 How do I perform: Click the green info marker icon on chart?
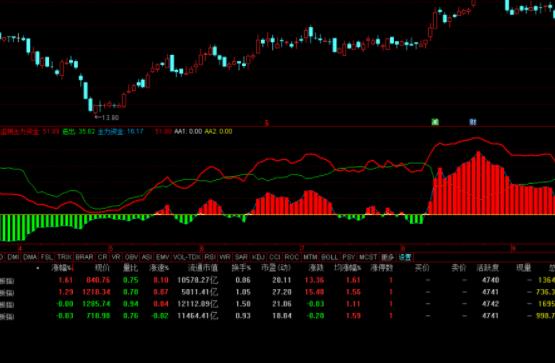tap(435, 122)
